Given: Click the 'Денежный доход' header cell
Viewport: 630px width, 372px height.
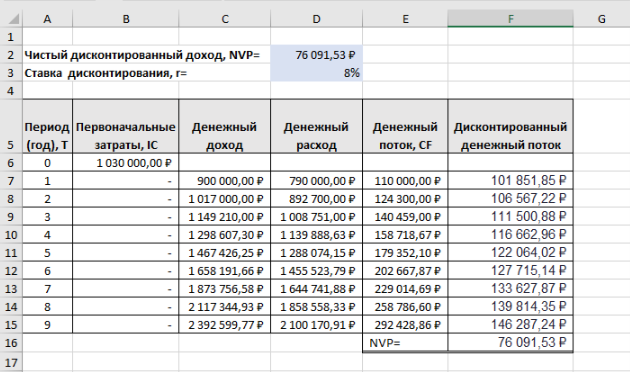Looking at the screenshot, I should coord(225,126).
